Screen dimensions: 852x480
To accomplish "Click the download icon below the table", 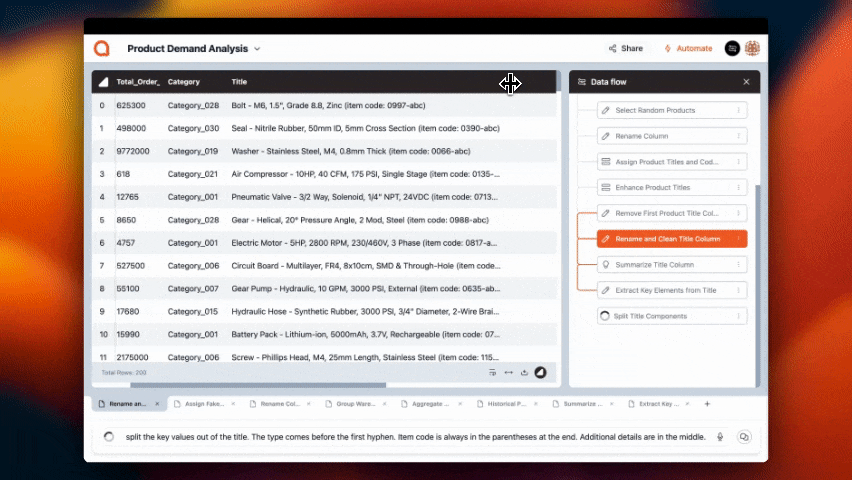I will 524,373.
